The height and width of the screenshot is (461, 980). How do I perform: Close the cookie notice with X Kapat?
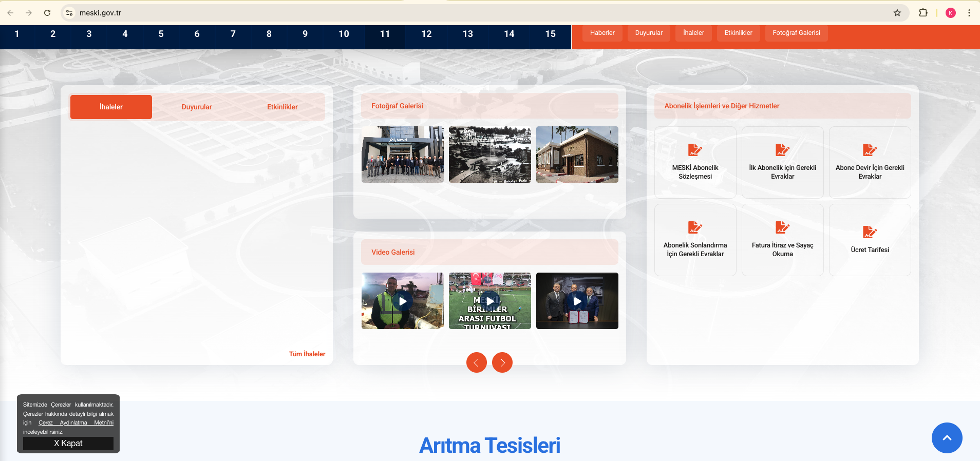coord(68,443)
